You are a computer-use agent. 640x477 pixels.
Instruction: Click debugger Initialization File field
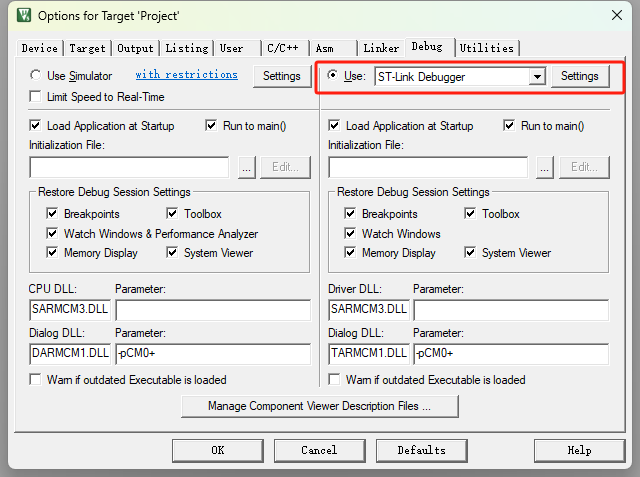point(428,167)
